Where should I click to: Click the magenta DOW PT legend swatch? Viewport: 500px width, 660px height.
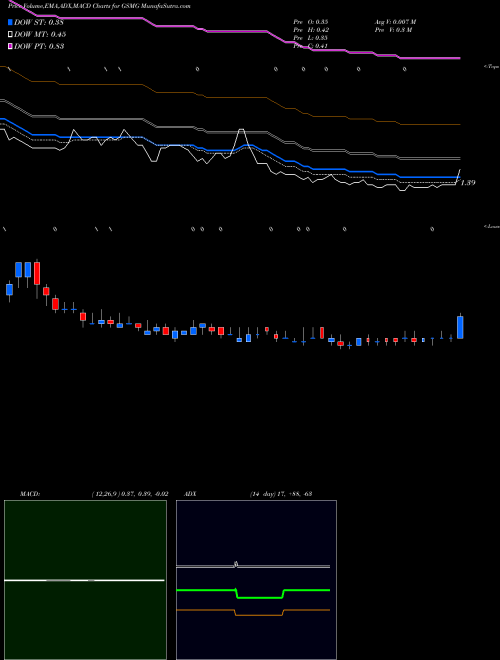(x=10, y=46)
